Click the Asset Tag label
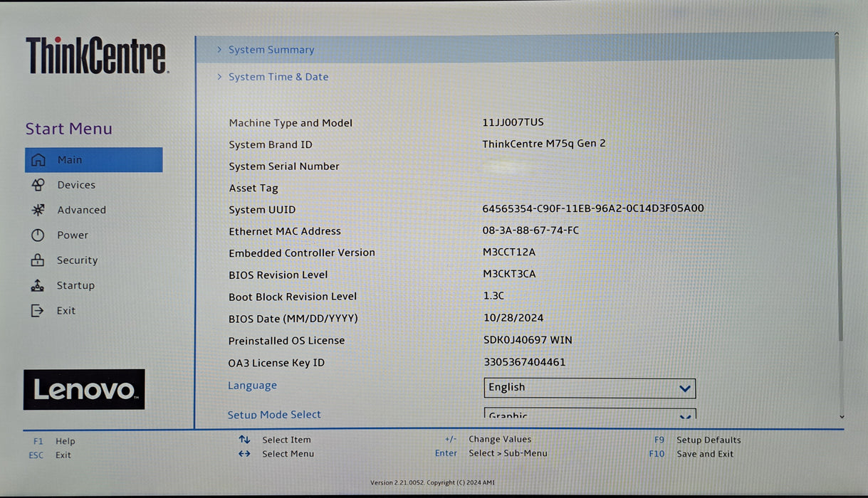This screenshot has width=868, height=498. pos(253,189)
